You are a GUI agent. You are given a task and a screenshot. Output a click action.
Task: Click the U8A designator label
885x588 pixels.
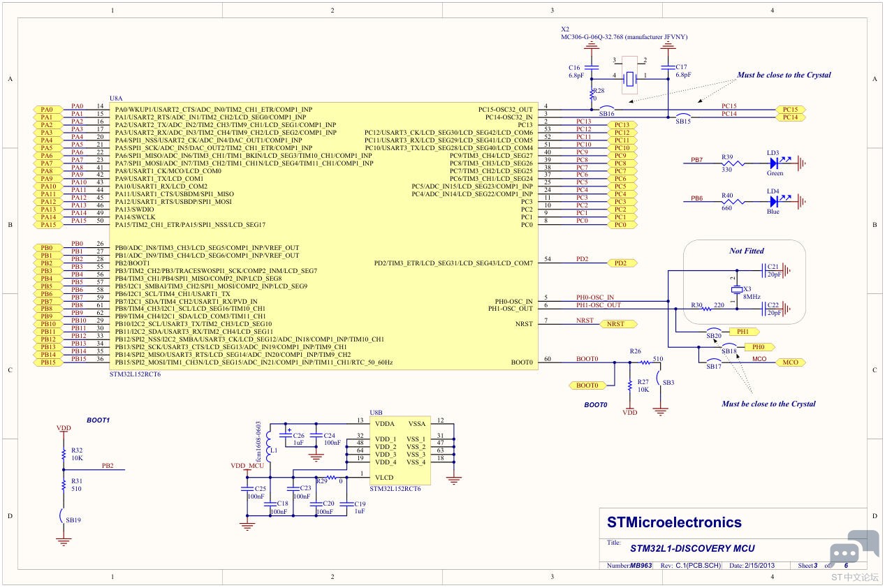(116, 98)
